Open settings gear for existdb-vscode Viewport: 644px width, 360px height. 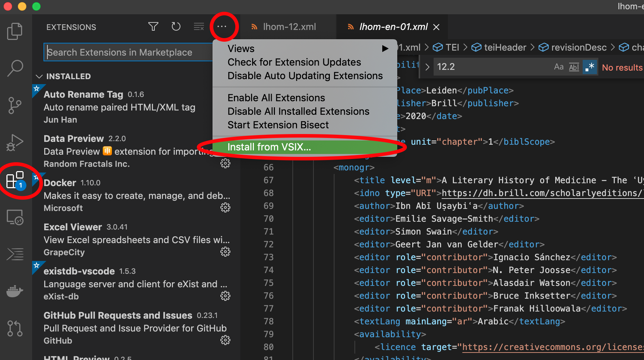click(225, 296)
